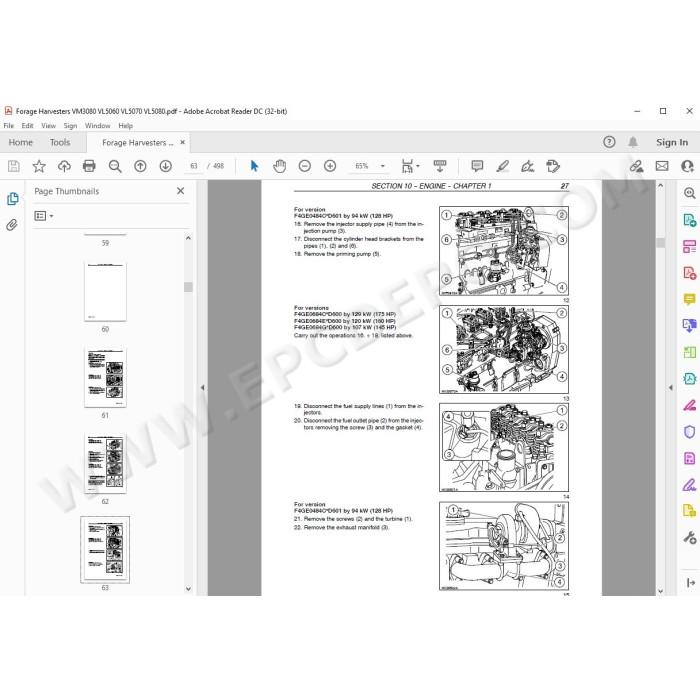Zoom out with minus circle
Image resolution: width=700 pixels, height=700 pixels.
point(304,166)
